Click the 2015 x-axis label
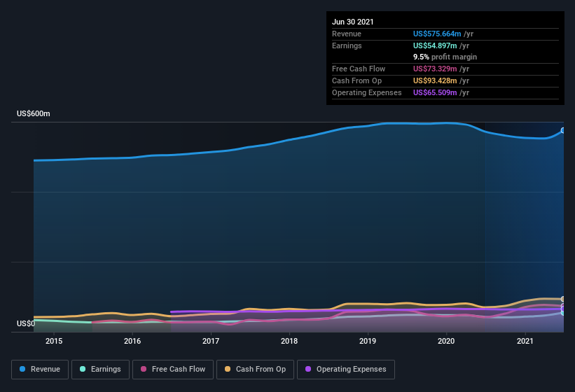 [x=54, y=341]
